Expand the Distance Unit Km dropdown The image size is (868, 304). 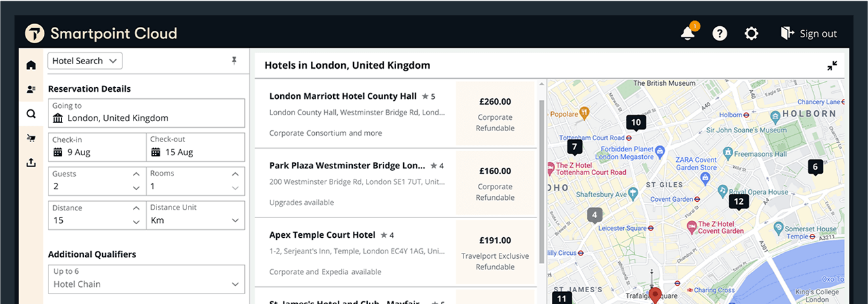(196, 214)
